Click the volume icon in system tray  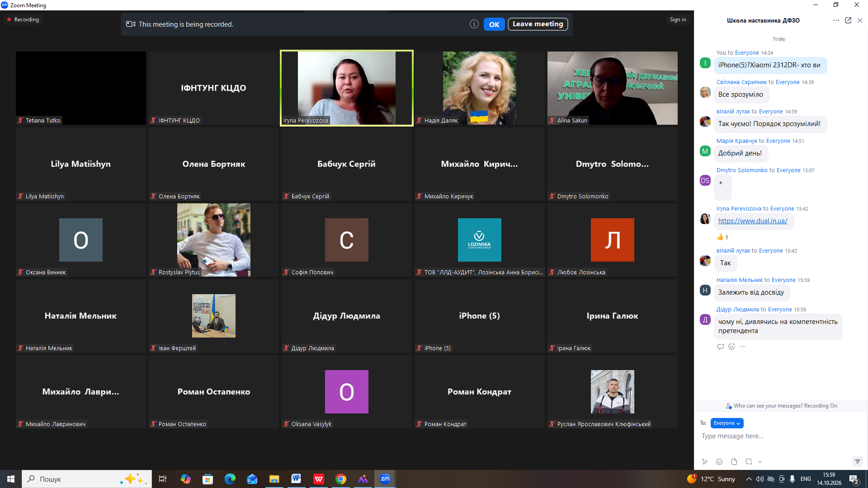click(760, 479)
